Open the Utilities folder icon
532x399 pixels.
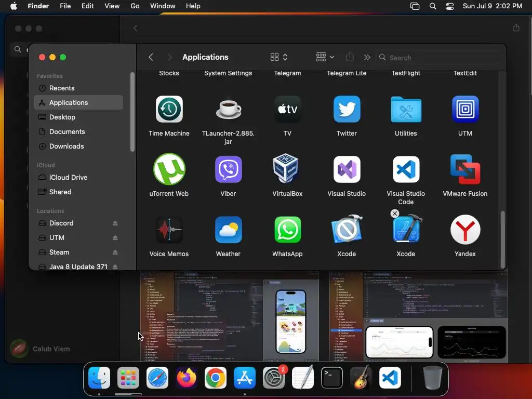[x=406, y=109]
